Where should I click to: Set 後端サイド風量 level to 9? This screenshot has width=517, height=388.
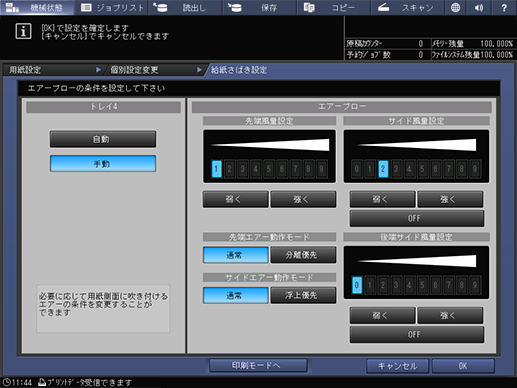click(475, 285)
